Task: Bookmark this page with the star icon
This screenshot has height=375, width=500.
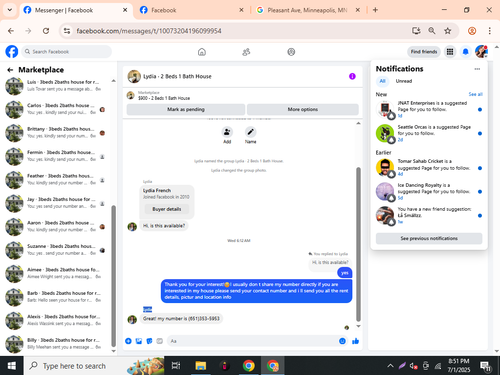Action: tap(448, 31)
